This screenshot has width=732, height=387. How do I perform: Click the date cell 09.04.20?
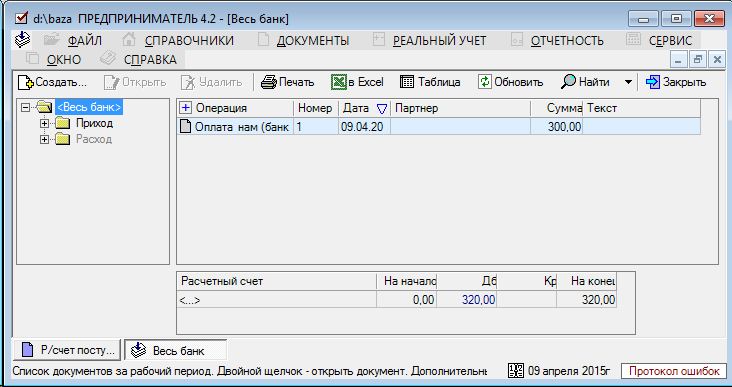tap(363, 127)
